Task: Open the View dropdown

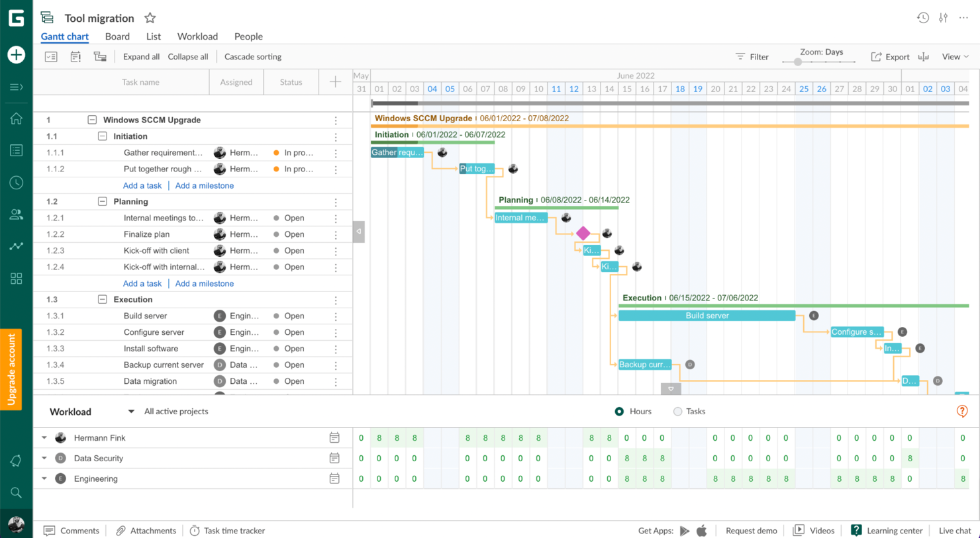Action: pos(954,56)
